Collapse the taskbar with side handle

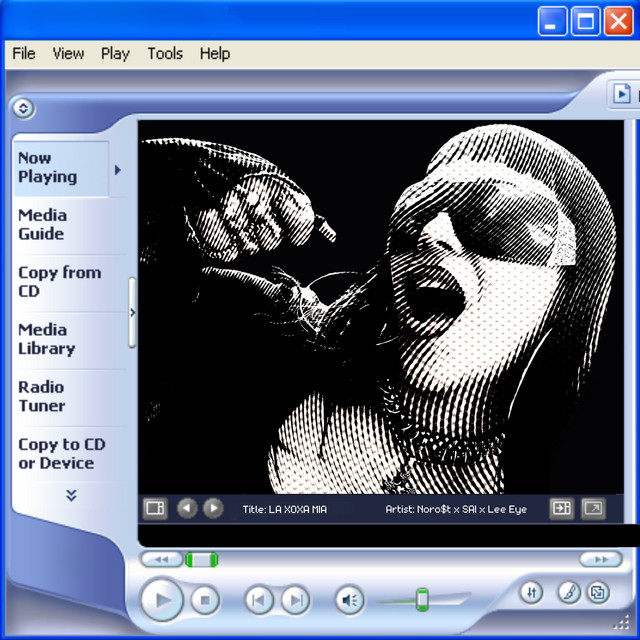pyautogui.click(x=132, y=312)
